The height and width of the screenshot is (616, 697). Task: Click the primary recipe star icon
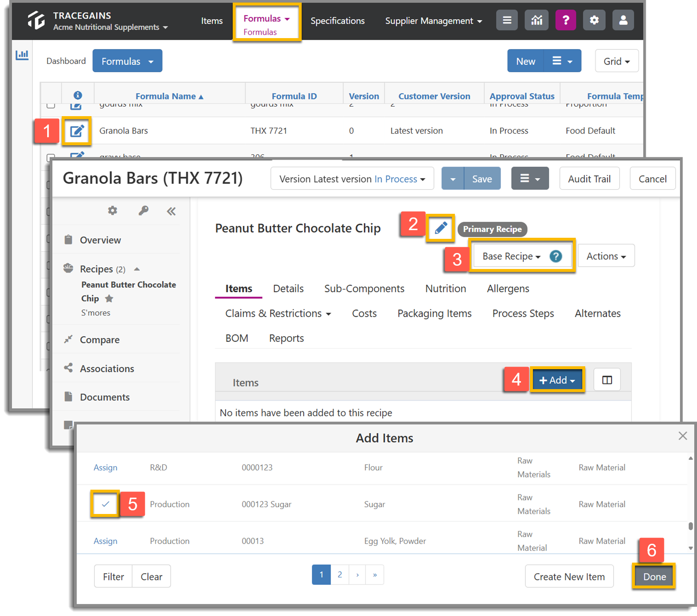click(109, 298)
